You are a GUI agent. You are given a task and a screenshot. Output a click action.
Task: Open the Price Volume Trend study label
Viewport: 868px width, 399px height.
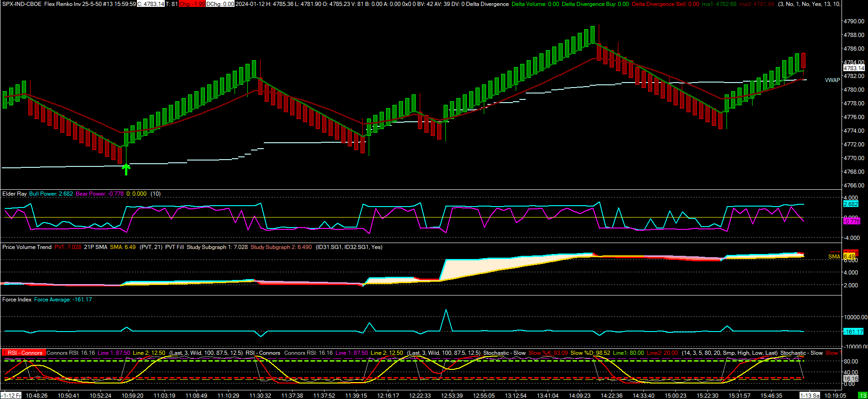pos(27,247)
